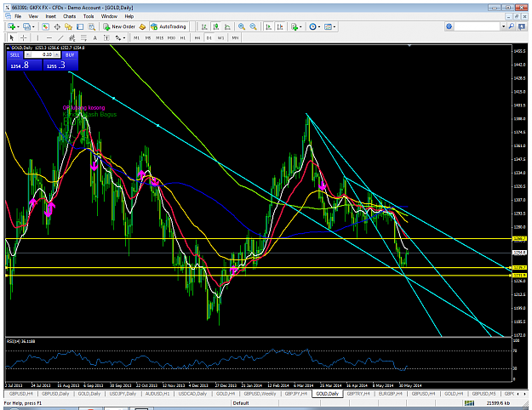This screenshot has height=410, width=532.
Task: Select the crosshair tool
Action: pos(24,37)
